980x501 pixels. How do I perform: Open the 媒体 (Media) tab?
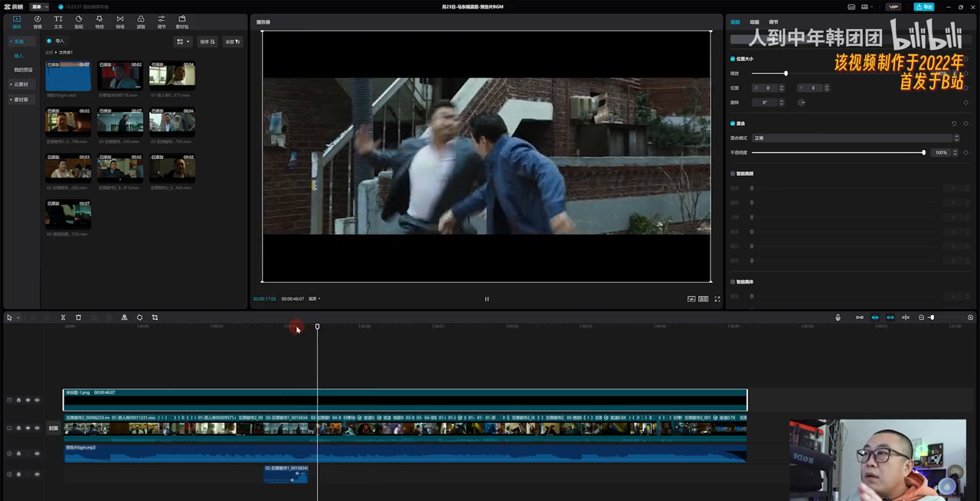(x=17, y=21)
